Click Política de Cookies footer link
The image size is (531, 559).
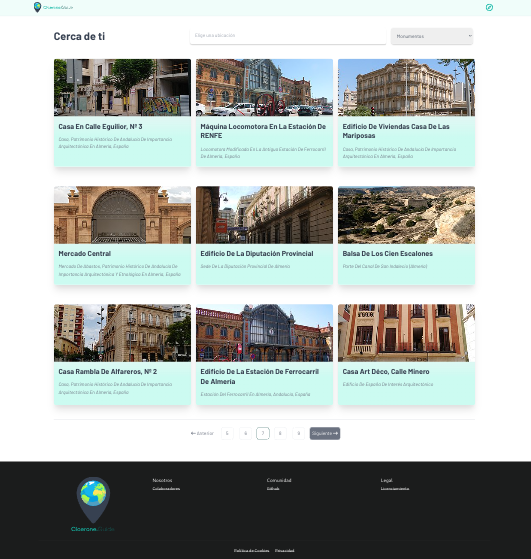point(251,550)
